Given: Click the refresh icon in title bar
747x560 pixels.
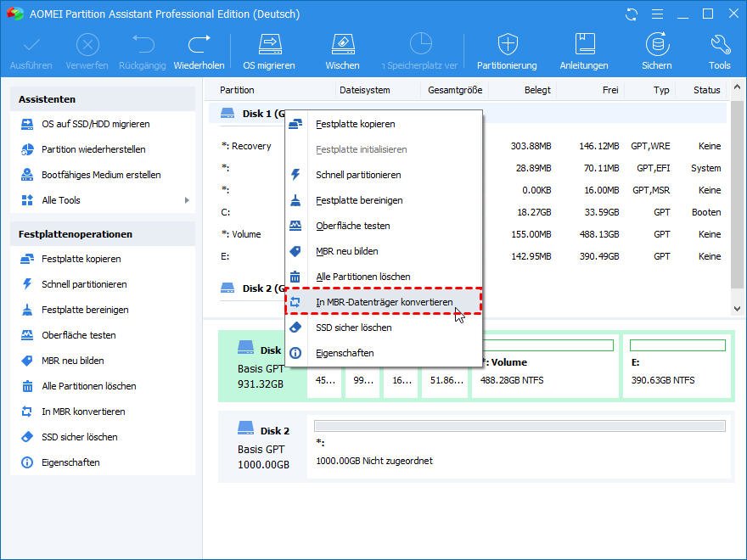Looking at the screenshot, I should pos(632,14).
